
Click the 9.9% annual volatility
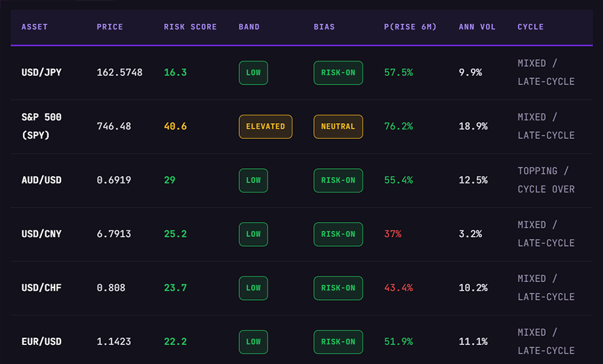[x=471, y=73]
